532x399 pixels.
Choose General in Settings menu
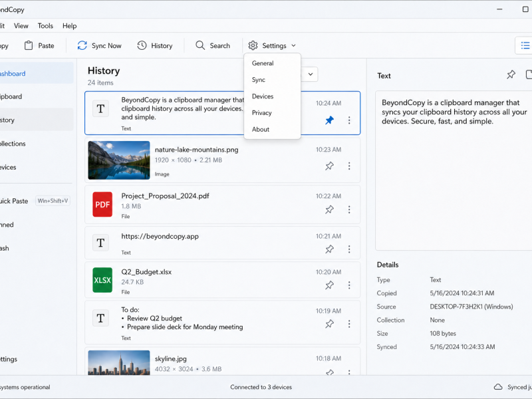coord(263,63)
